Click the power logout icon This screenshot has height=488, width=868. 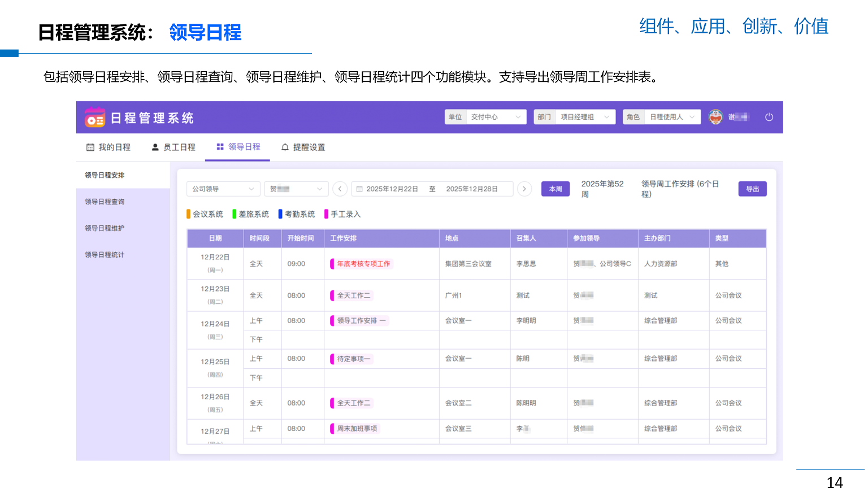[769, 117]
